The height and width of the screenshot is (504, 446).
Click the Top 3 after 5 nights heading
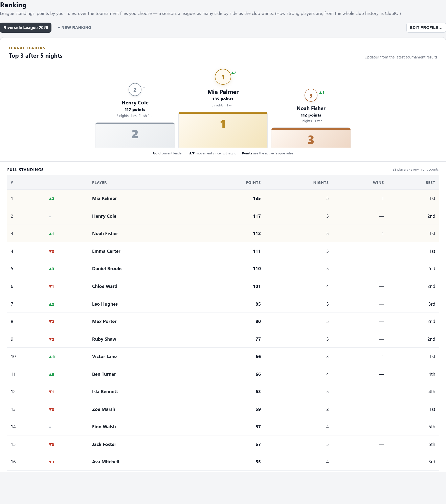[36, 56]
